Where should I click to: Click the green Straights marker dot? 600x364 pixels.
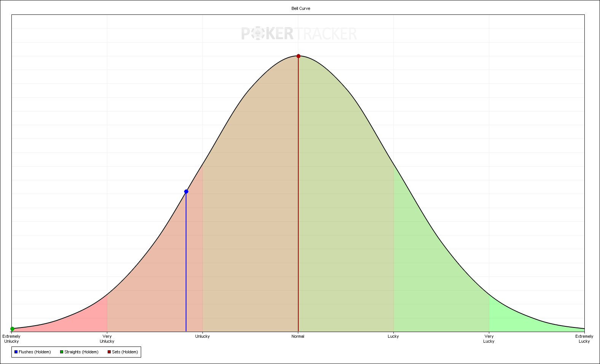click(12, 329)
